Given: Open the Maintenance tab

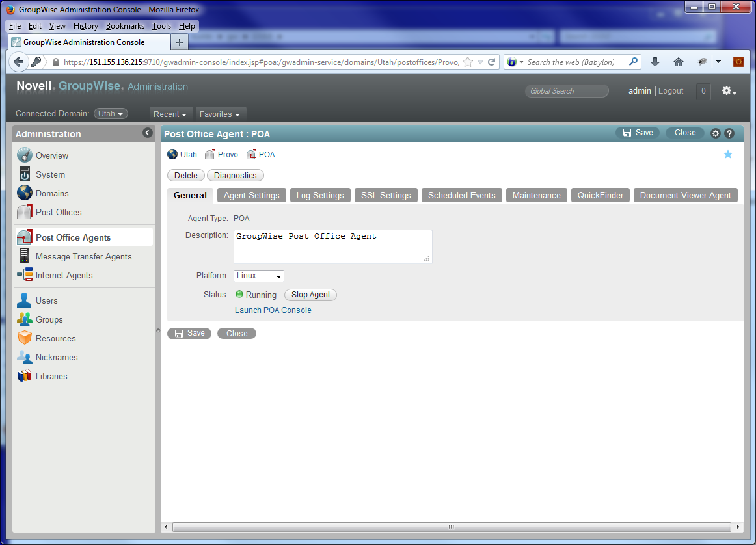Looking at the screenshot, I should (536, 195).
